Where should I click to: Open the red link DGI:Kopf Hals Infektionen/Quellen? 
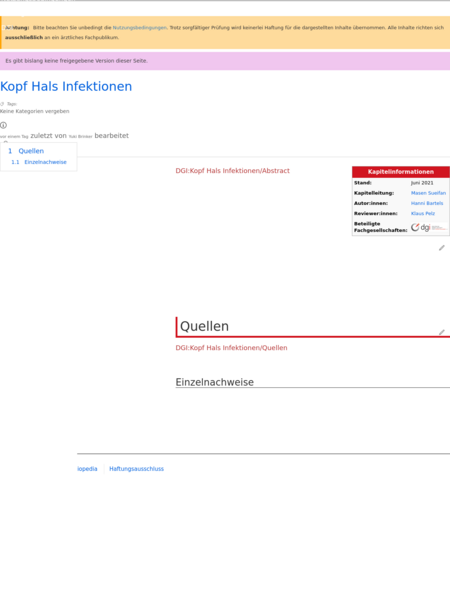tap(231, 348)
